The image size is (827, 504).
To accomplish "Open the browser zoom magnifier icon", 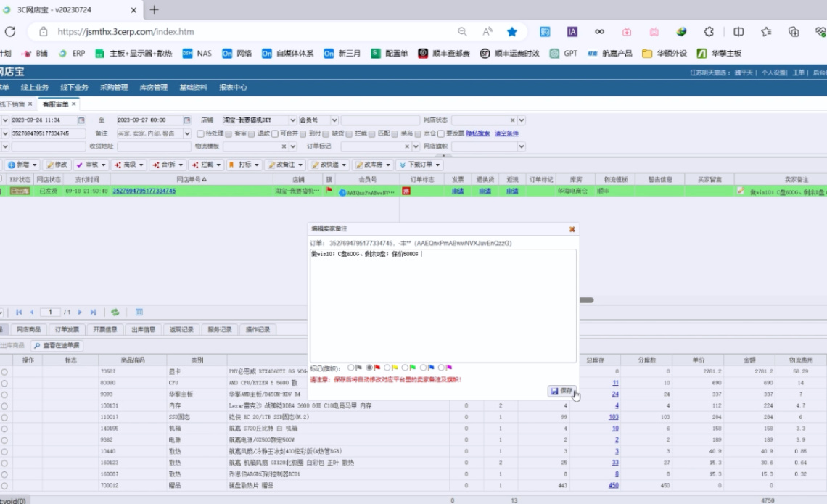I will click(x=462, y=32).
